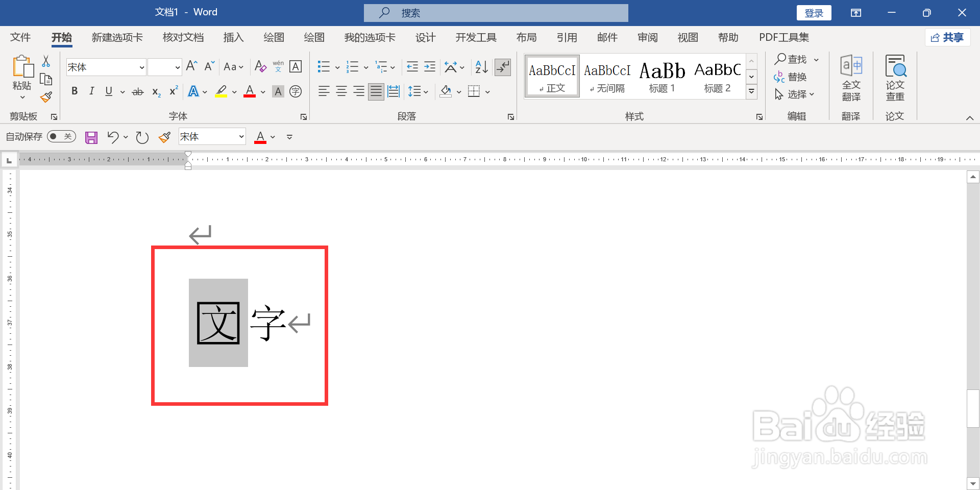The height and width of the screenshot is (490, 980).
Task: Click the Format Painter brush in ribbon
Action: (46, 96)
